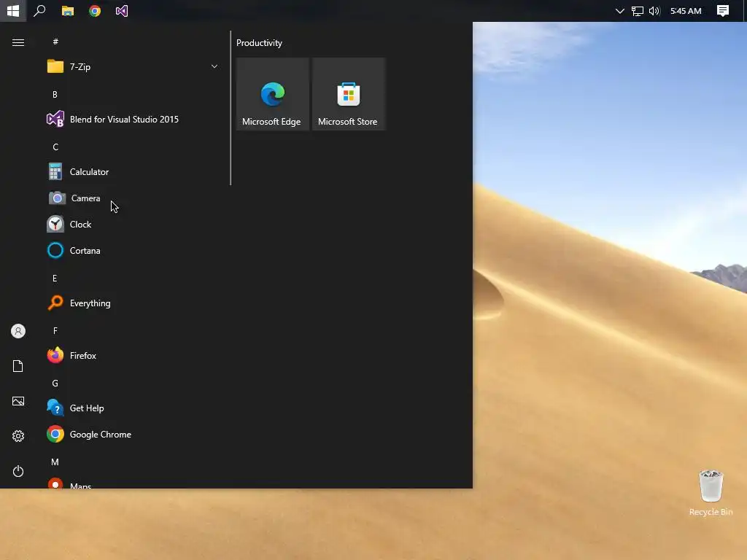Open Chrome from the taskbar
Screen dimensions: 747x560
95,10
